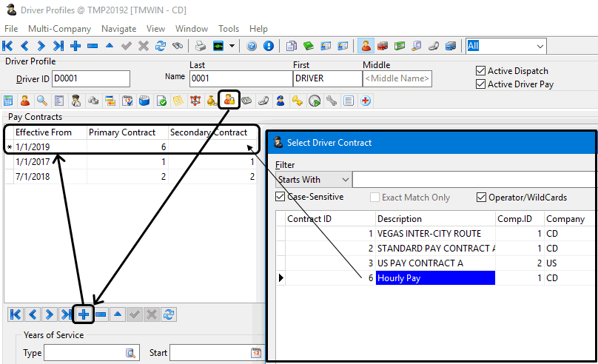Refresh Pay Contracts grid with lower refresh icon
The height and width of the screenshot is (364, 598).
tap(169, 314)
